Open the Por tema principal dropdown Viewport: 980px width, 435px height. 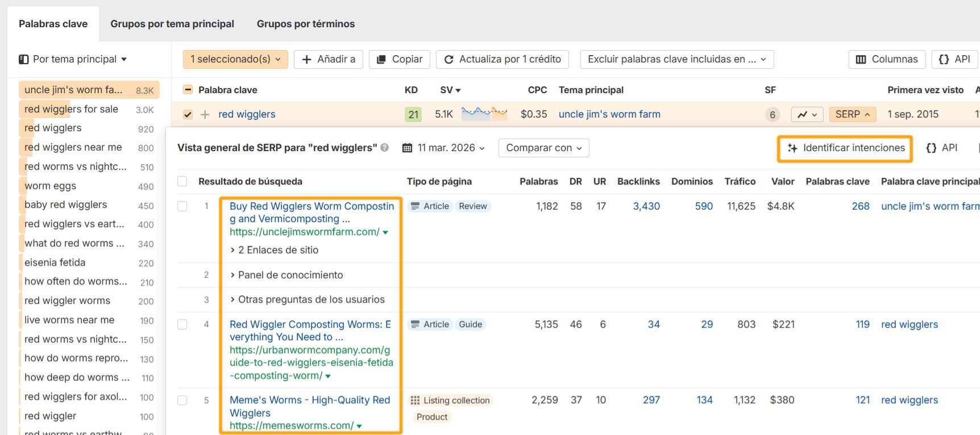73,59
